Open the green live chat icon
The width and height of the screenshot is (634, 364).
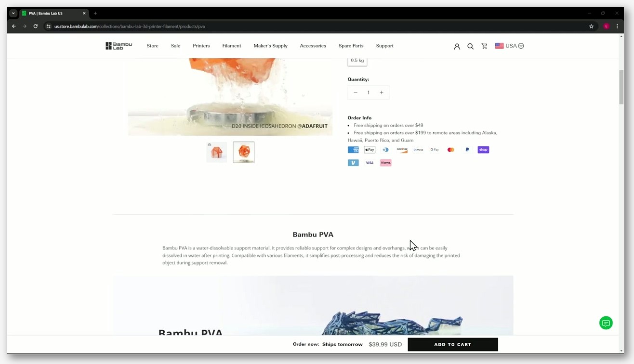tap(606, 323)
